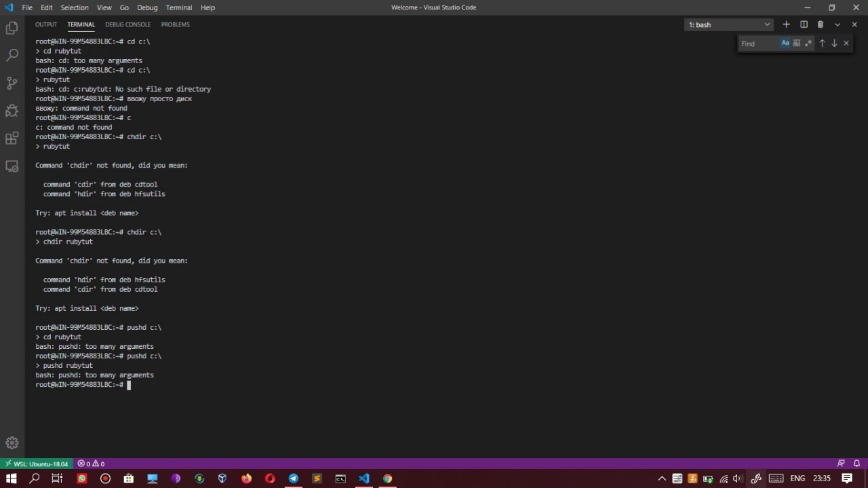Open Telegram from the taskbar
This screenshot has height=488, width=868.
click(294, 478)
